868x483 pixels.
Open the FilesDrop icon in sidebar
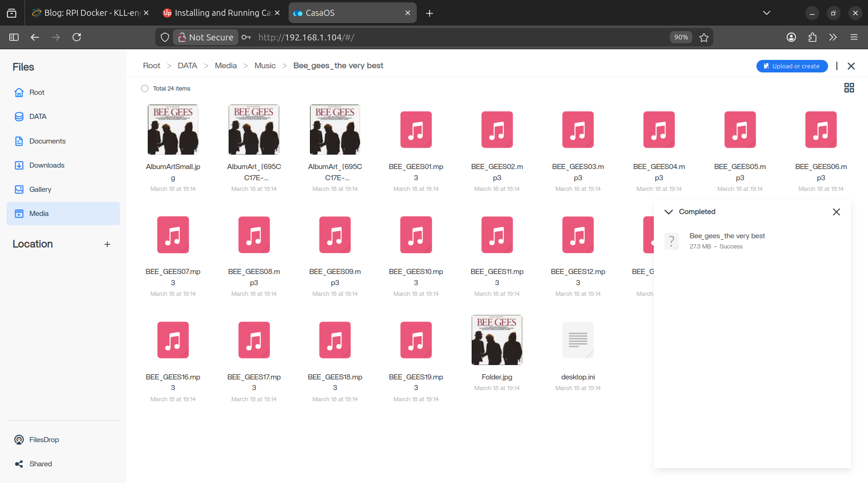(19, 439)
